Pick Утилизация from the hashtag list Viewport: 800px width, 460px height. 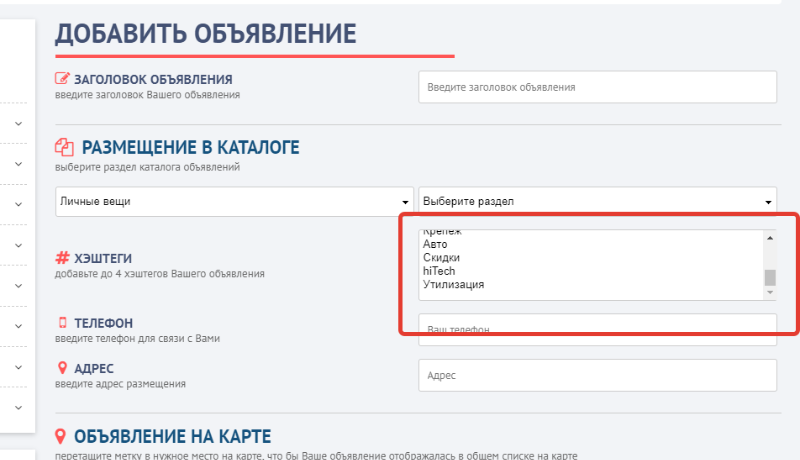tap(453, 285)
